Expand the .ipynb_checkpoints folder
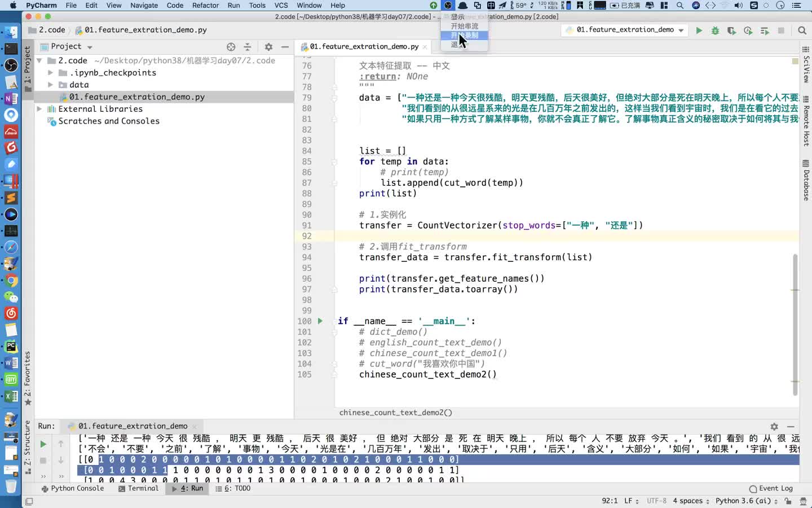This screenshot has height=508, width=812. (x=50, y=73)
